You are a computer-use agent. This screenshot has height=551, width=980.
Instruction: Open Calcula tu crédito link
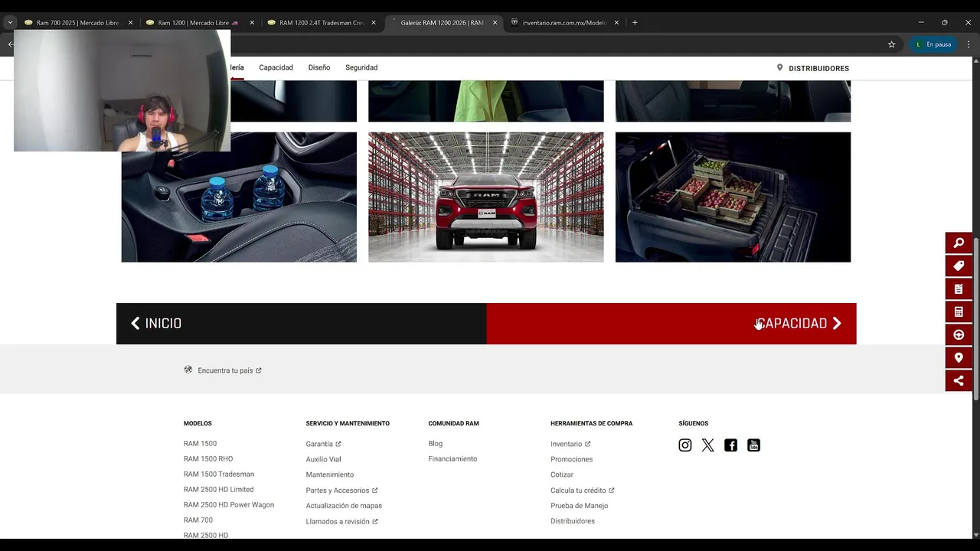(583, 491)
